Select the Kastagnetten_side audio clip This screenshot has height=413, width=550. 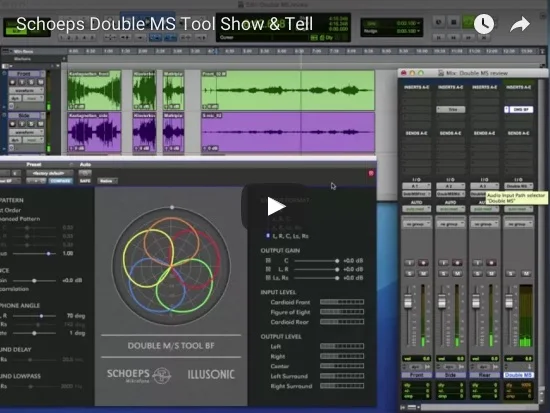click(94, 132)
